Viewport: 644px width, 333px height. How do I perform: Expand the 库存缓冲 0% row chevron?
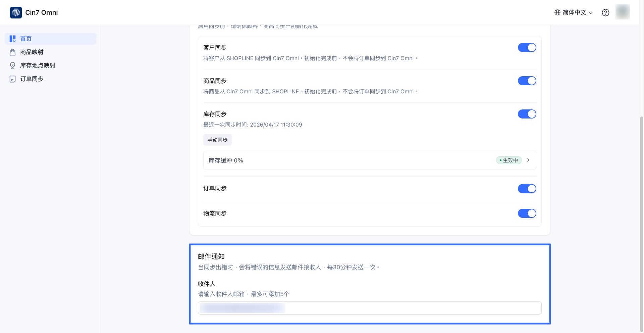tap(528, 160)
